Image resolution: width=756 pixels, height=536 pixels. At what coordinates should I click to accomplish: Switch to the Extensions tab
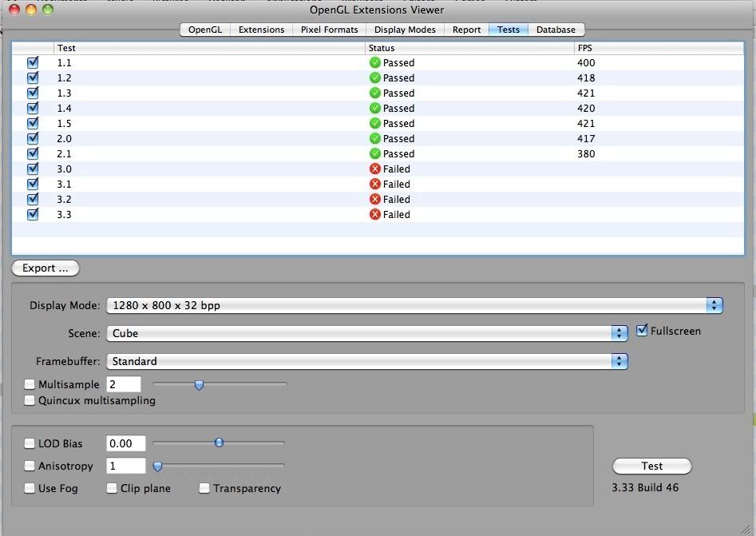tap(261, 30)
